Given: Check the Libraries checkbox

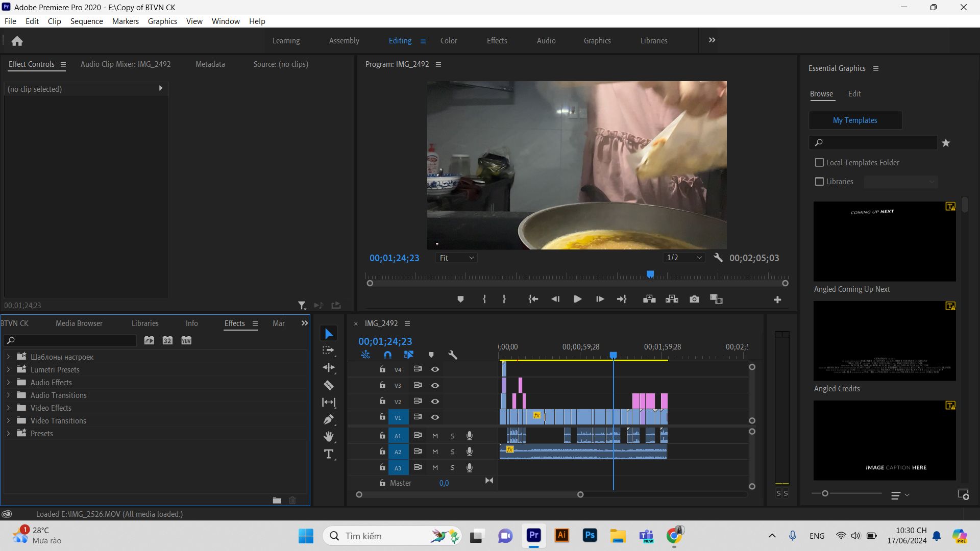Looking at the screenshot, I should [x=819, y=182].
